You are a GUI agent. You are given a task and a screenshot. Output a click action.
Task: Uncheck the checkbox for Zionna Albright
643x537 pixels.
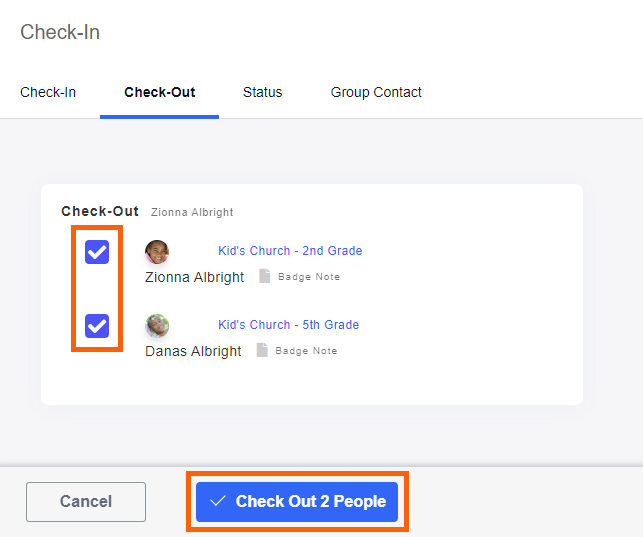pos(97,252)
